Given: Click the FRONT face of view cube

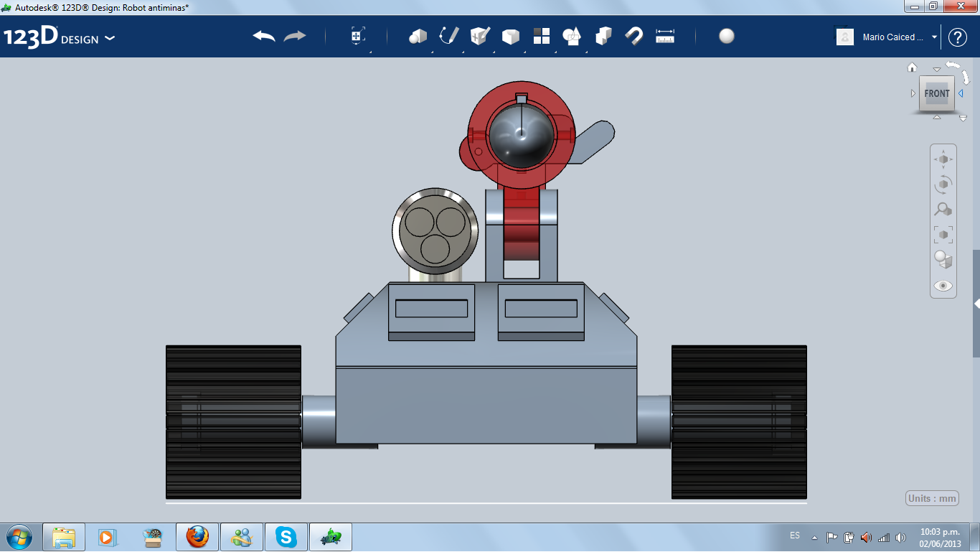Looking at the screenshot, I should pyautogui.click(x=937, y=94).
